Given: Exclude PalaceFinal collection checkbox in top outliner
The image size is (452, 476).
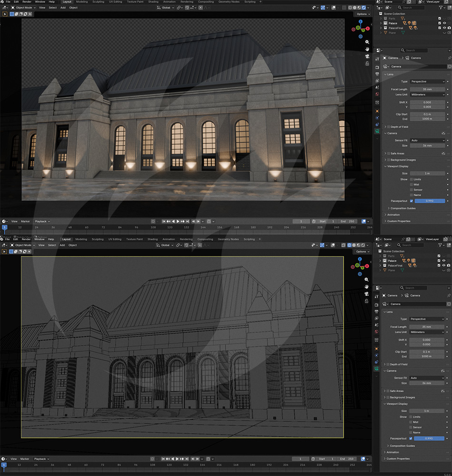Looking at the screenshot, I should [x=440, y=28].
